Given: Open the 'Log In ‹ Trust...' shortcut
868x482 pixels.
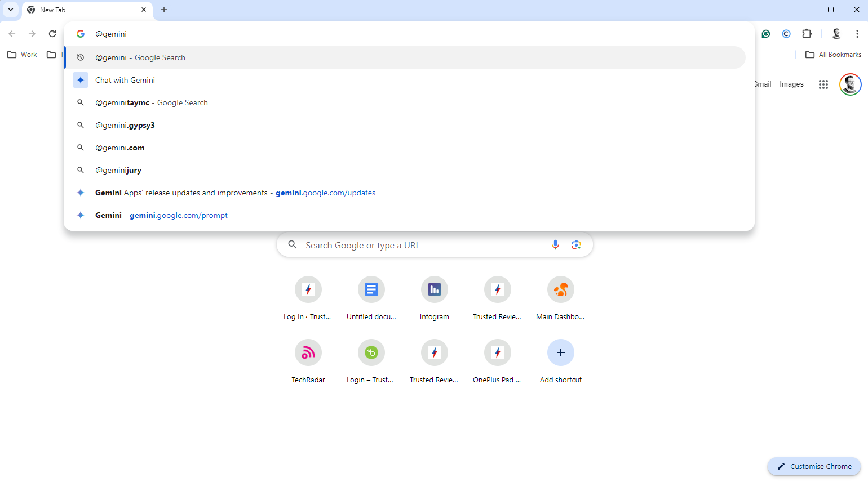Looking at the screenshot, I should click(308, 300).
